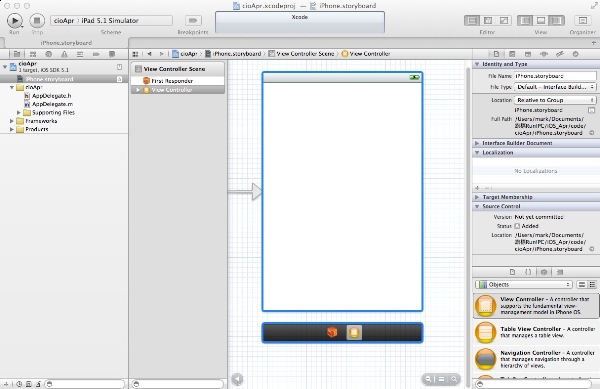Viewport: 600px width, 389px height.
Task: Open the Objects library dropdown
Action: point(523,284)
